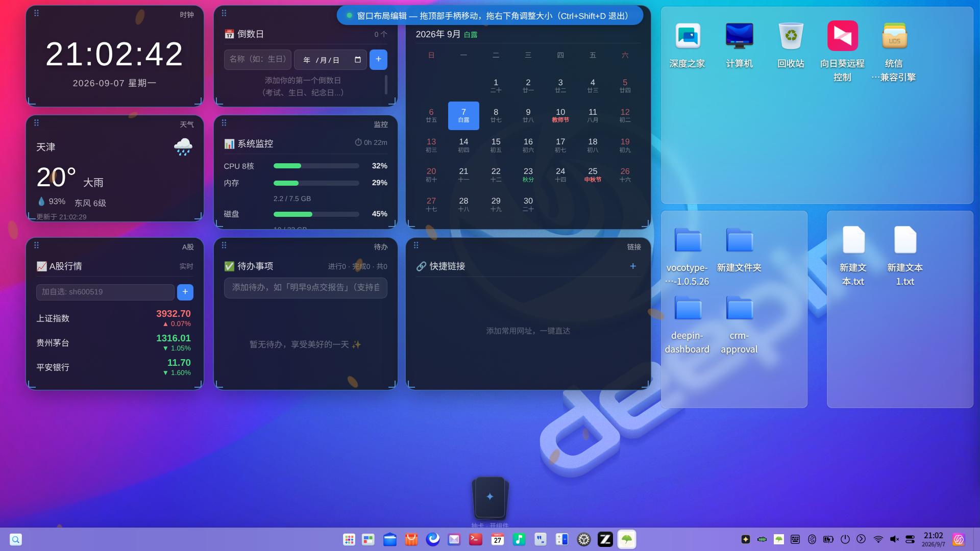
Task: Select September 25 中秋节 in the calendar
Action: 593,174
